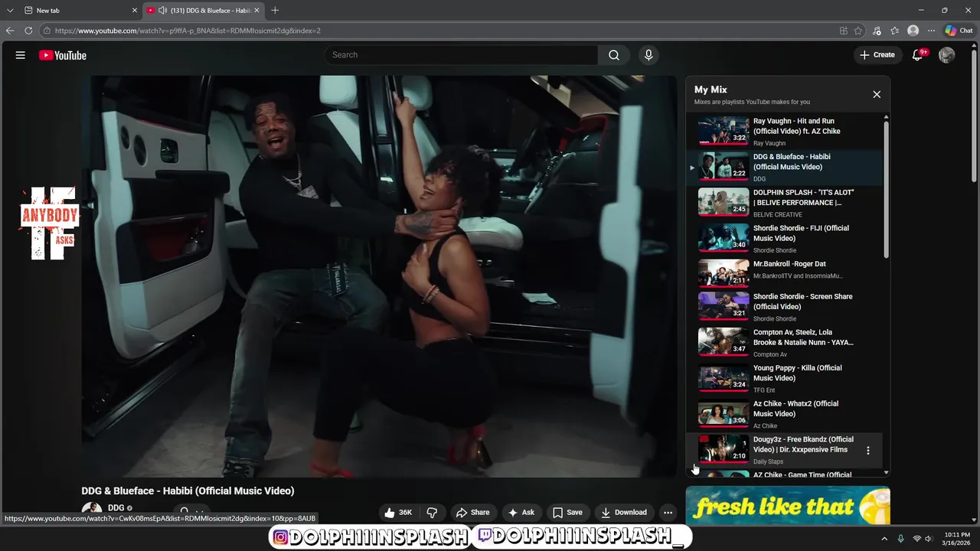Click the Create button
This screenshot has height=551, width=980.
(877, 55)
